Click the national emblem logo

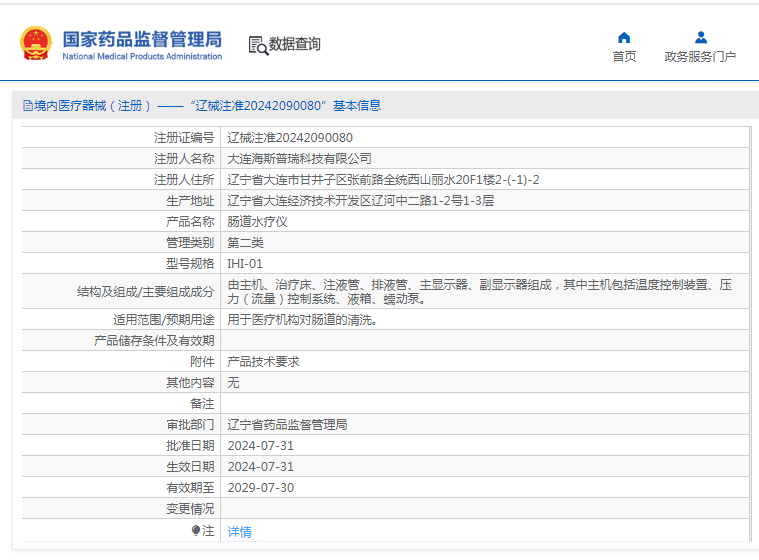tap(36, 44)
